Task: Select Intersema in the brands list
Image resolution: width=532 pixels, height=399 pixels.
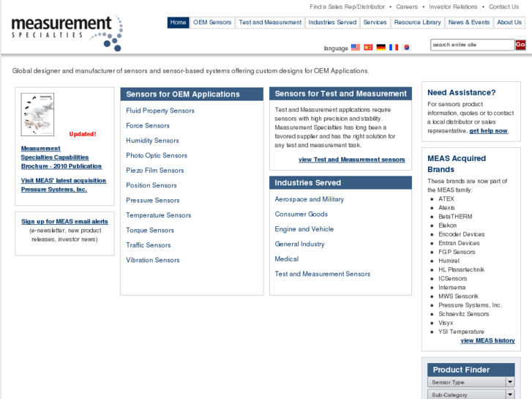Action: tap(452, 287)
